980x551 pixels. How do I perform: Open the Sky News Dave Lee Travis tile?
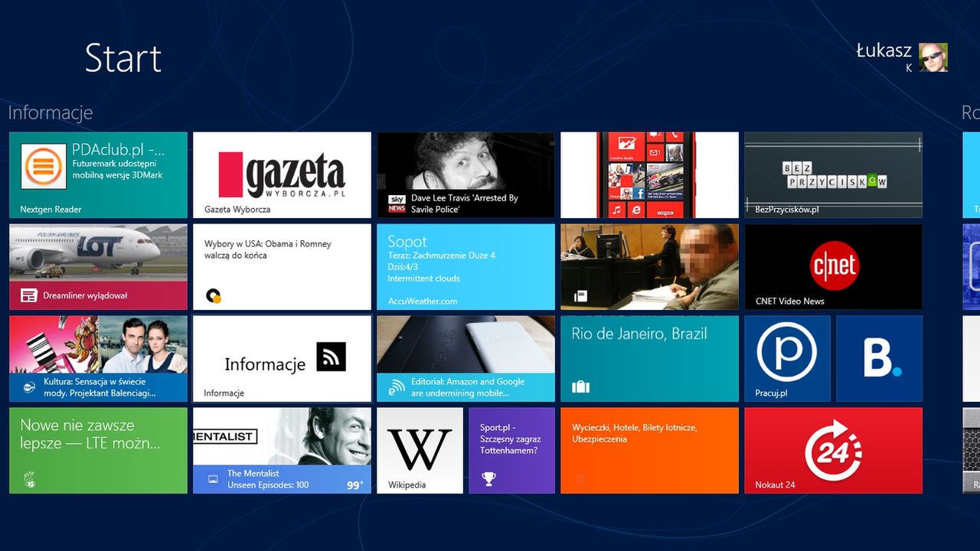click(465, 175)
